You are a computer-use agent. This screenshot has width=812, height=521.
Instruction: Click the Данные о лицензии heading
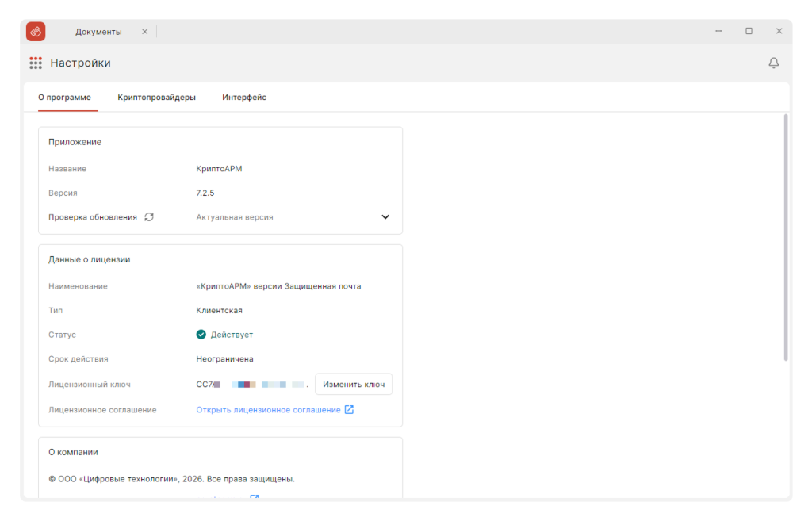pos(89,259)
